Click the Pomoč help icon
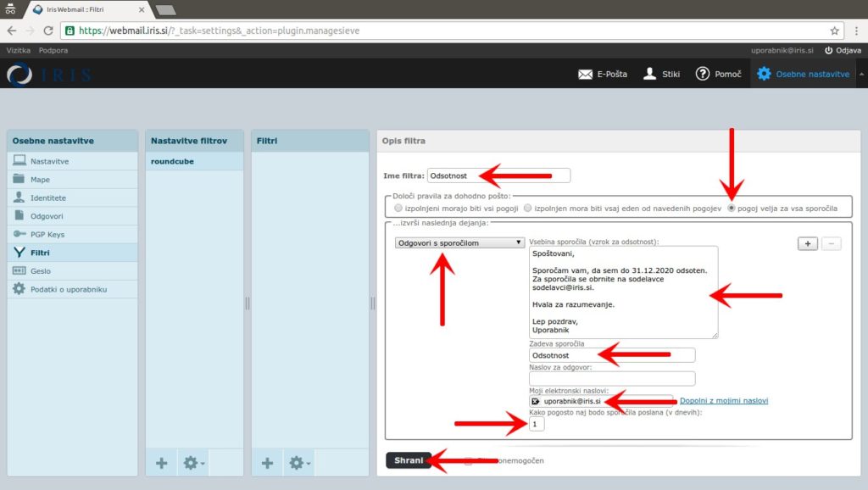This screenshot has width=868, height=490. pyautogui.click(x=702, y=74)
